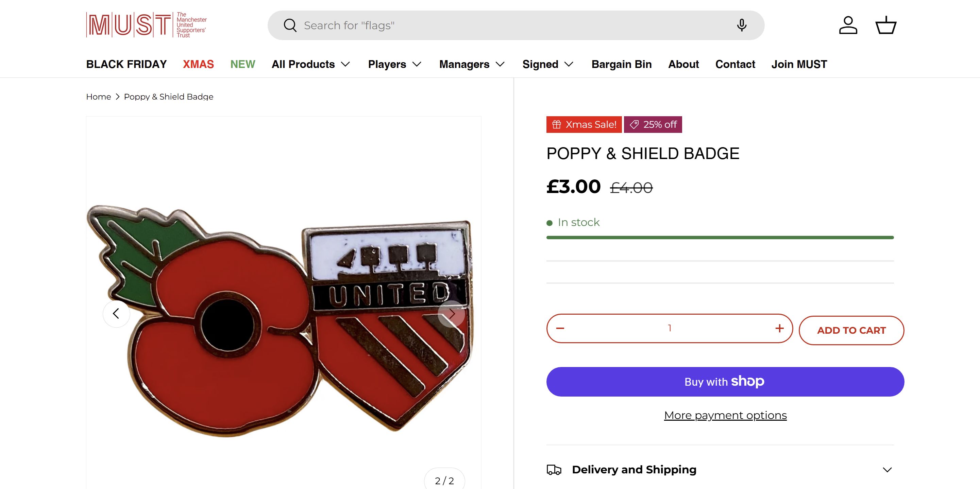Show next product image
Image resolution: width=980 pixels, height=489 pixels.
click(452, 314)
